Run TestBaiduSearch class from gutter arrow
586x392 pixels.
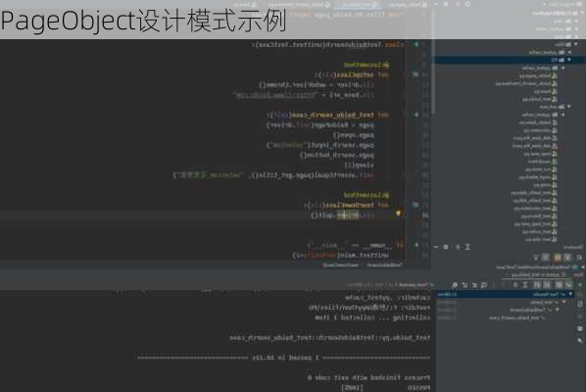pos(416,44)
